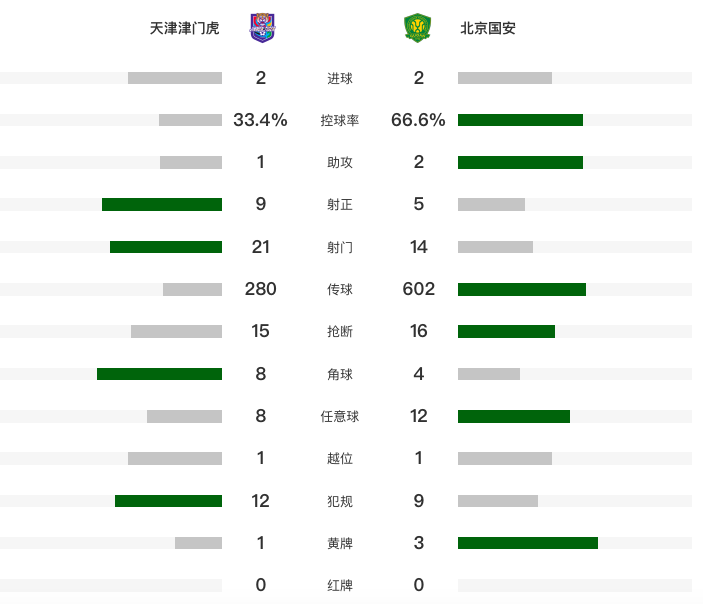Click Tianjin's green corner kicks bar
The image size is (703, 604).
tap(159, 374)
